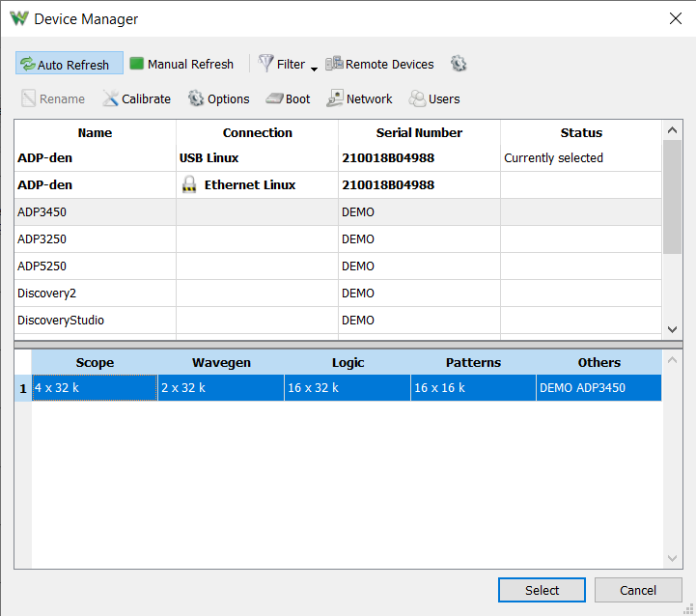Confirm with the Select button
This screenshot has height=616, width=696.
(542, 590)
